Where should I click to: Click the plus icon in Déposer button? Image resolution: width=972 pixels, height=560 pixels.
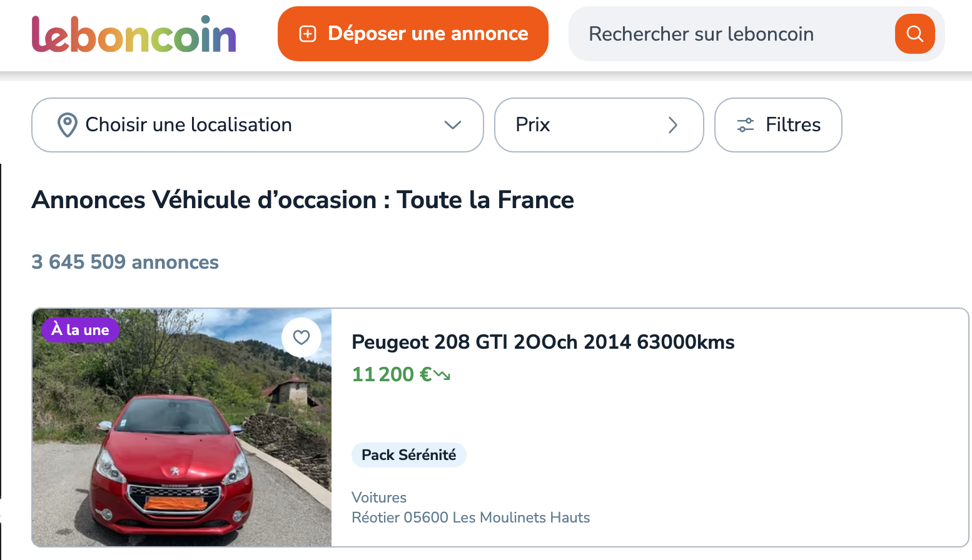point(308,34)
